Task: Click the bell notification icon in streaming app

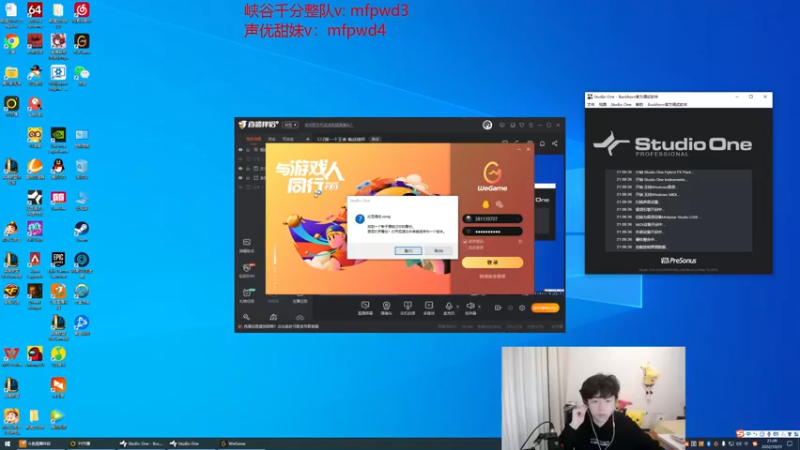Action: [542, 143]
